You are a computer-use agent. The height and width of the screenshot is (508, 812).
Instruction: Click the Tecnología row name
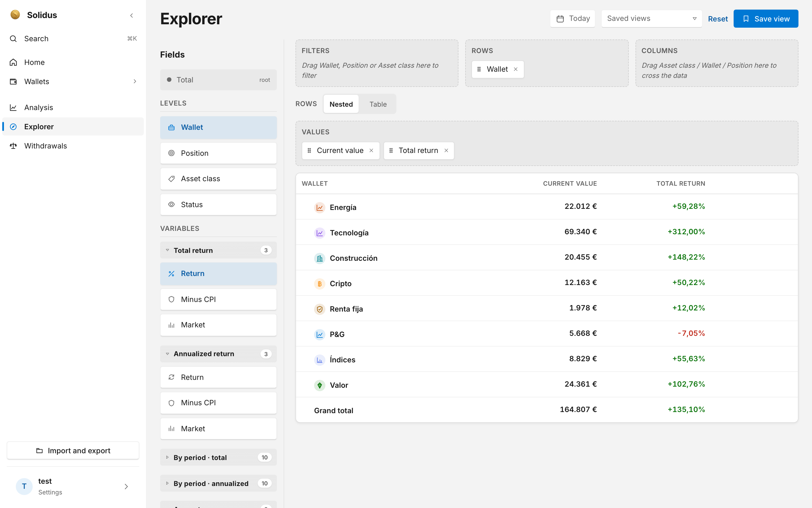tap(349, 233)
